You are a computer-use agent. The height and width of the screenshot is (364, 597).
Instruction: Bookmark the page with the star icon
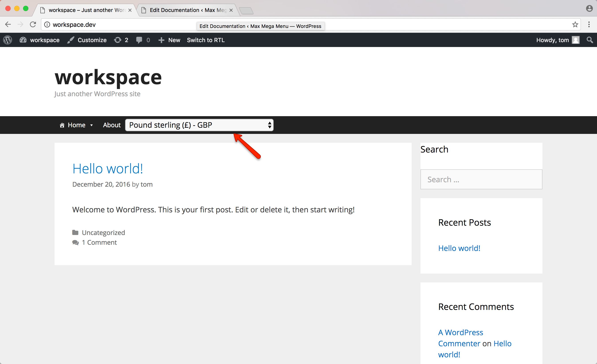click(575, 24)
